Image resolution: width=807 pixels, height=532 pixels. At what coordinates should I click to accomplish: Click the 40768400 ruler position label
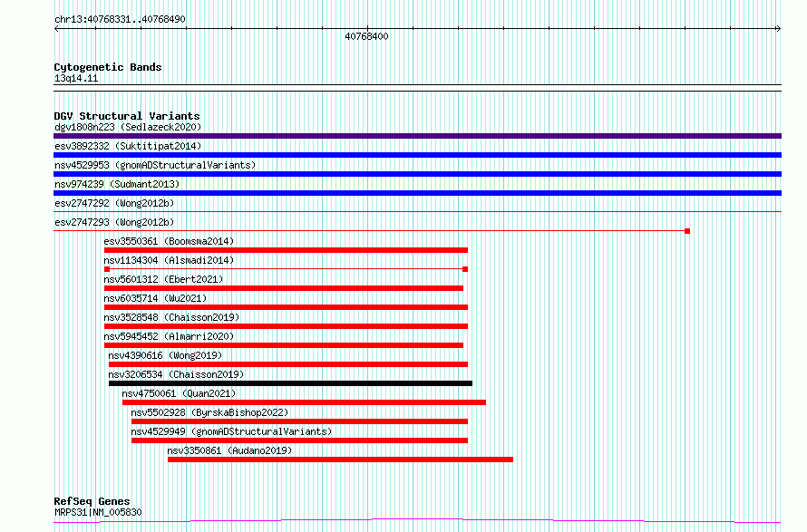coord(366,36)
